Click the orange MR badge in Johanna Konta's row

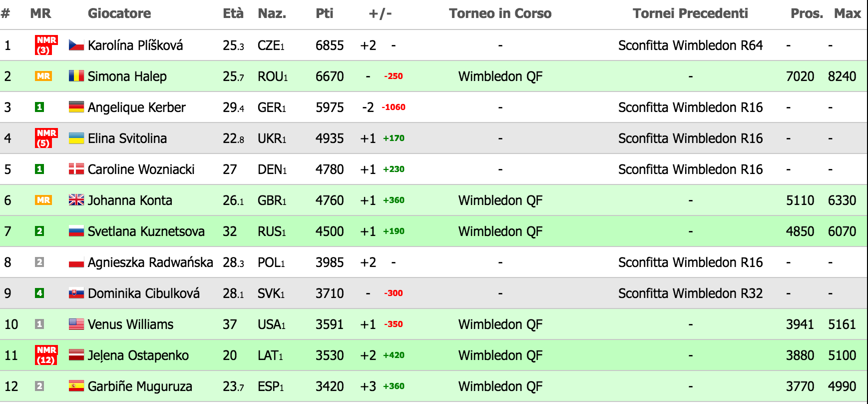click(x=43, y=200)
